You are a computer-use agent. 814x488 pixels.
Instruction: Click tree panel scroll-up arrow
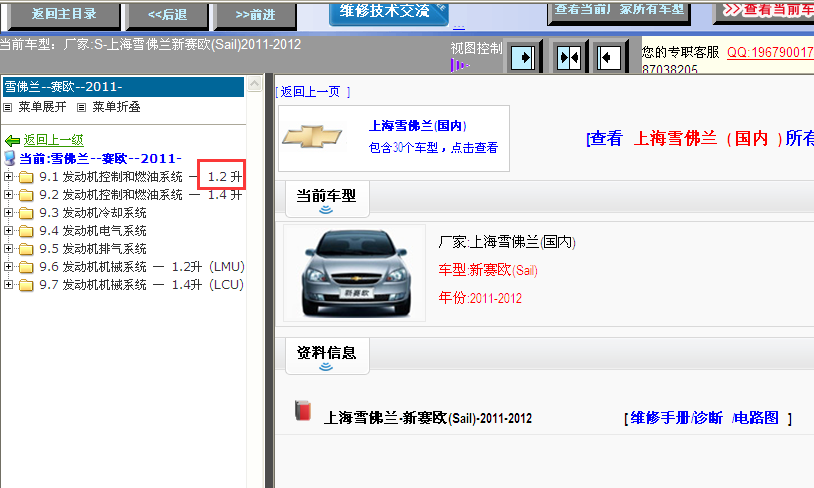254,84
